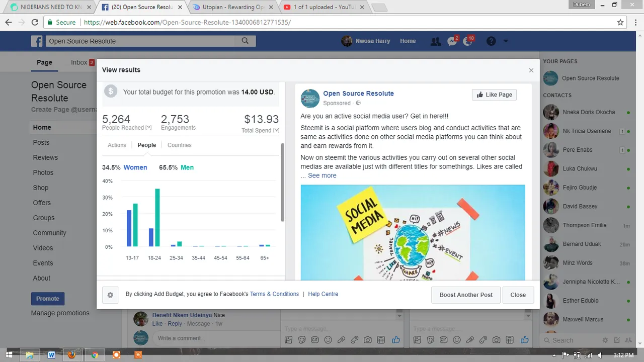Click the 18-24 men bar in chart

[x=157, y=218]
